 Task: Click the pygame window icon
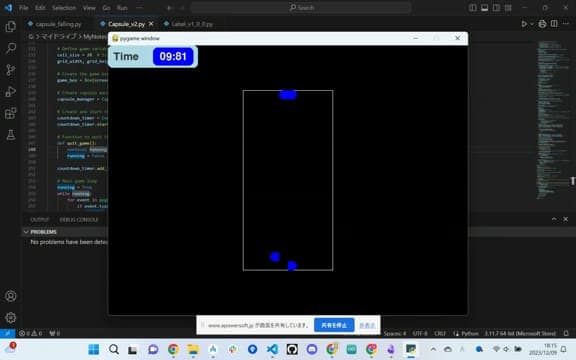click(x=115, y=38)
